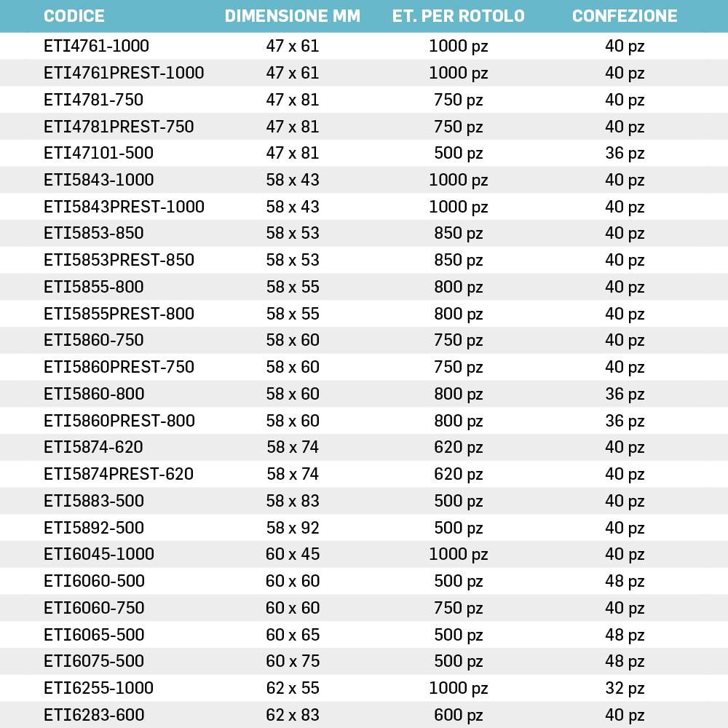Select product code ETI5843PREST-1000

pos(124,207)
